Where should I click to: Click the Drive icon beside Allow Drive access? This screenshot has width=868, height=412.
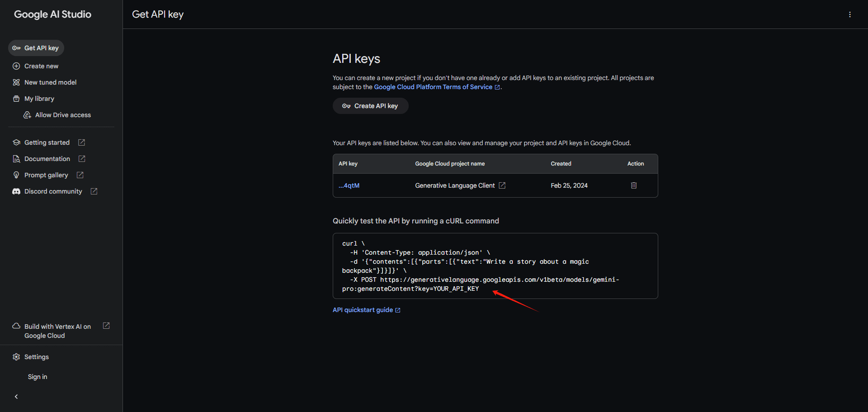pos(27,115)
